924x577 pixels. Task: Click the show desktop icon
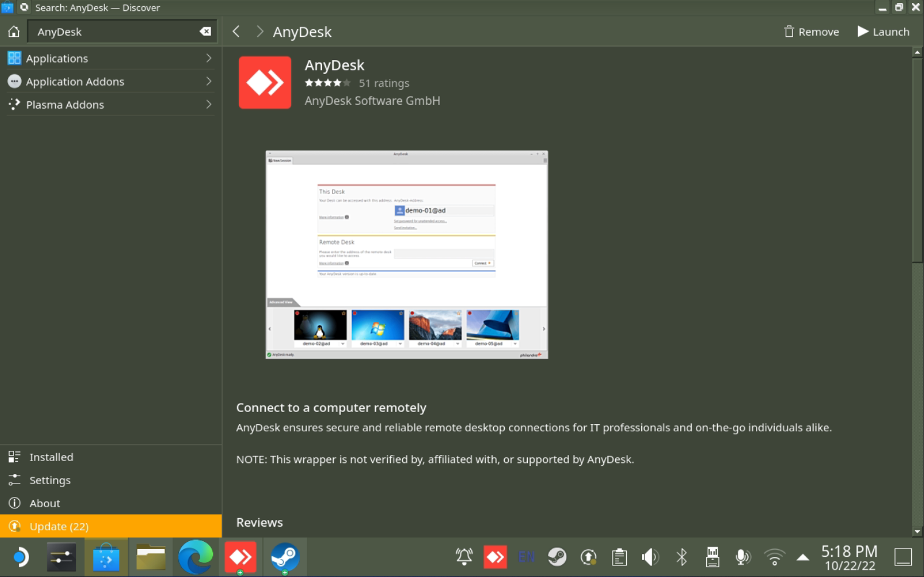903,557
